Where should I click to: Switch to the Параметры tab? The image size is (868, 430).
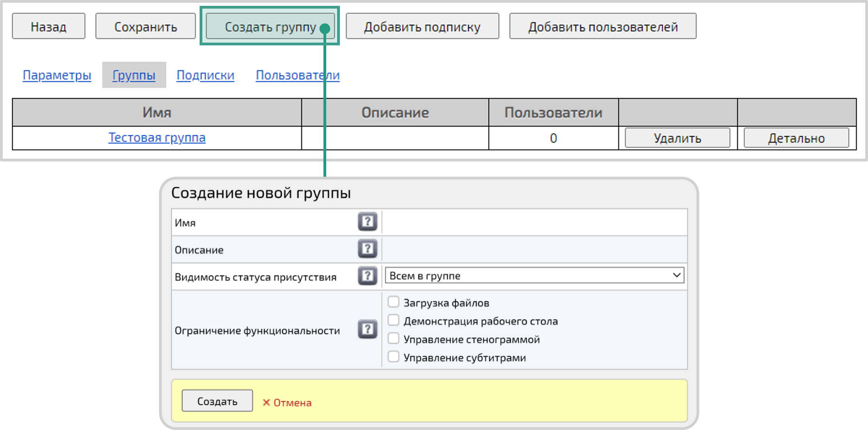(x=56, y=75)
